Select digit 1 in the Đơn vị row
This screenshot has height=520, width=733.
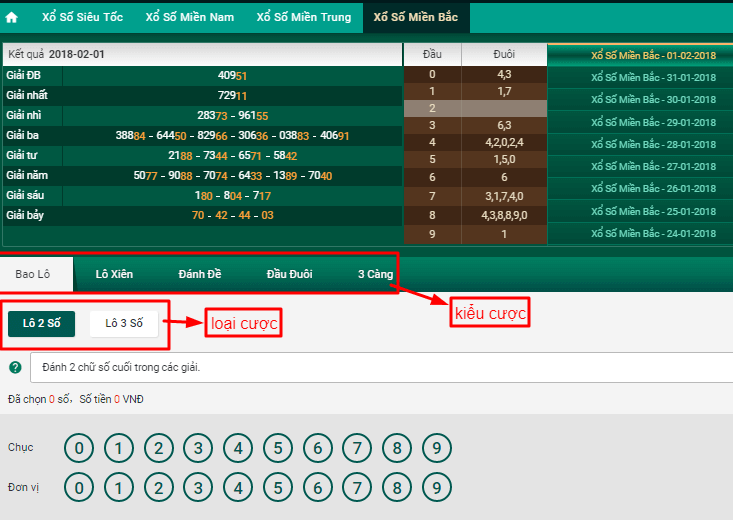[x=119, y=488]
